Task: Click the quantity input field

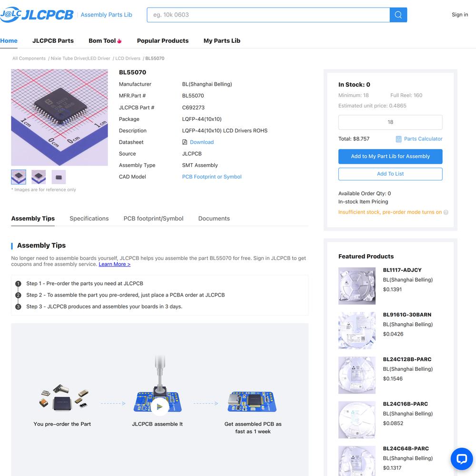Action: (390, 122)
